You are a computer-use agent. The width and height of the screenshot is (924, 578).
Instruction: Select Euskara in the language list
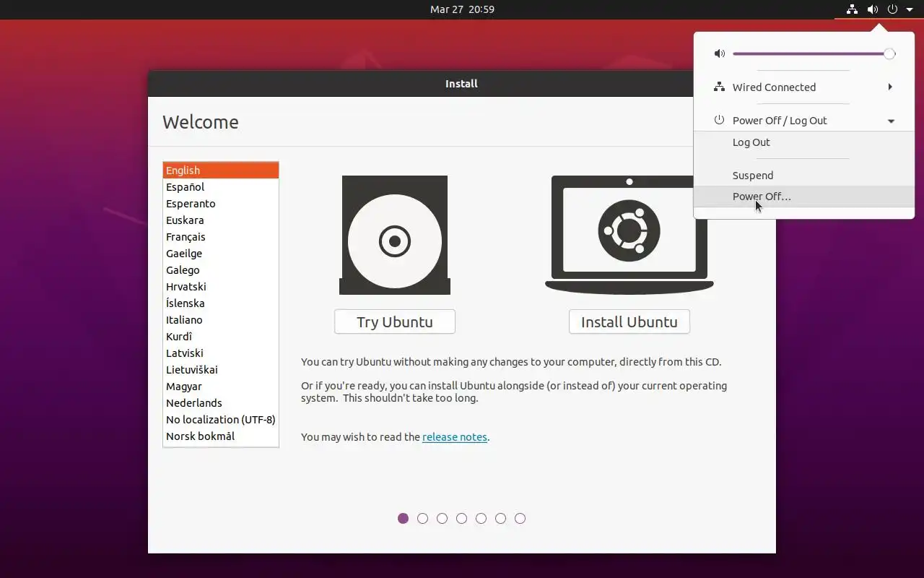point(221,220)
